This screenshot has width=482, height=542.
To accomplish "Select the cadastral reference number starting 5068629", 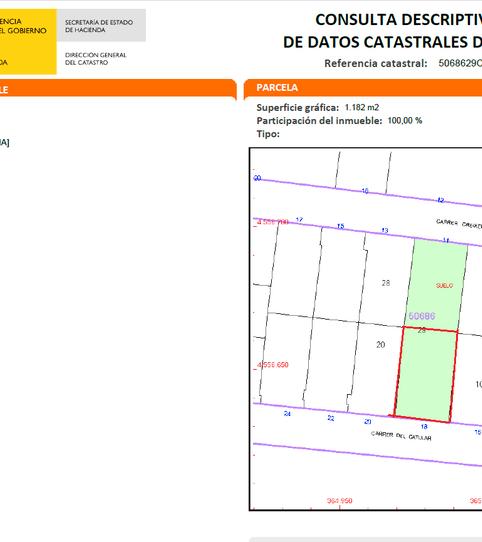I will pos(460,63).
